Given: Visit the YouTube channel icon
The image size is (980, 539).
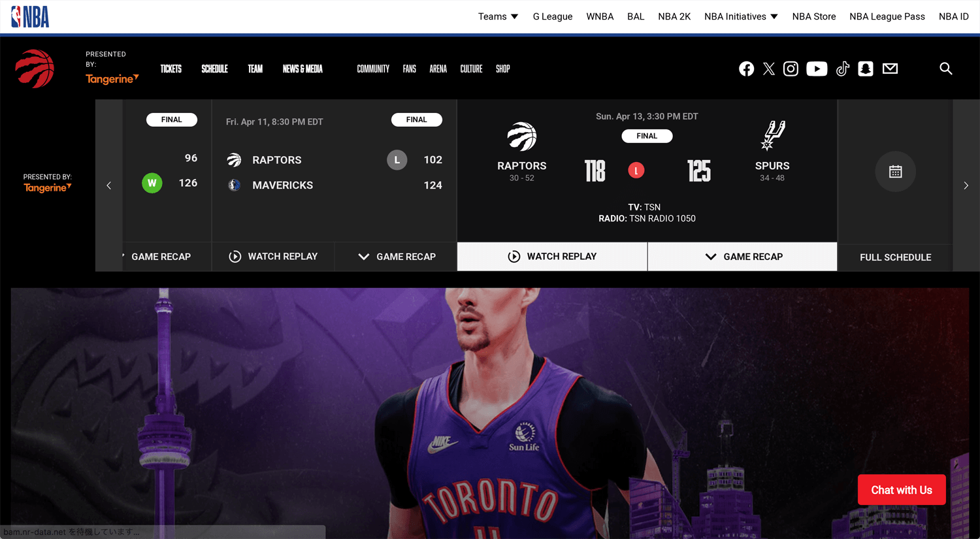Looking at the screenshot, I should point(816,69).
